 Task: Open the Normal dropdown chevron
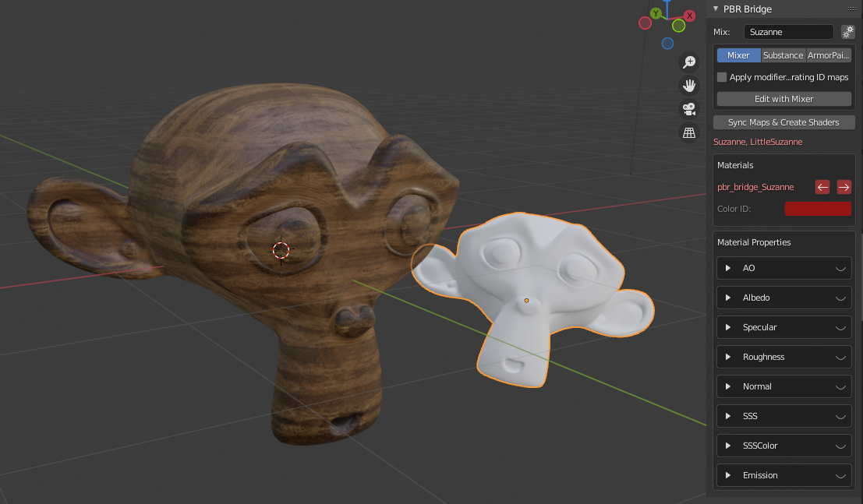click(x=840, y=387)
